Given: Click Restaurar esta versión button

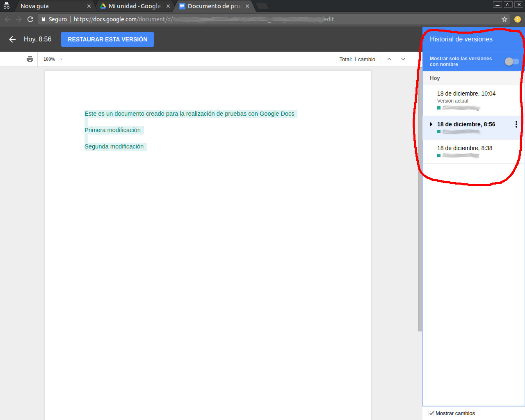Looking at the screenshot, I should point(107,39).
